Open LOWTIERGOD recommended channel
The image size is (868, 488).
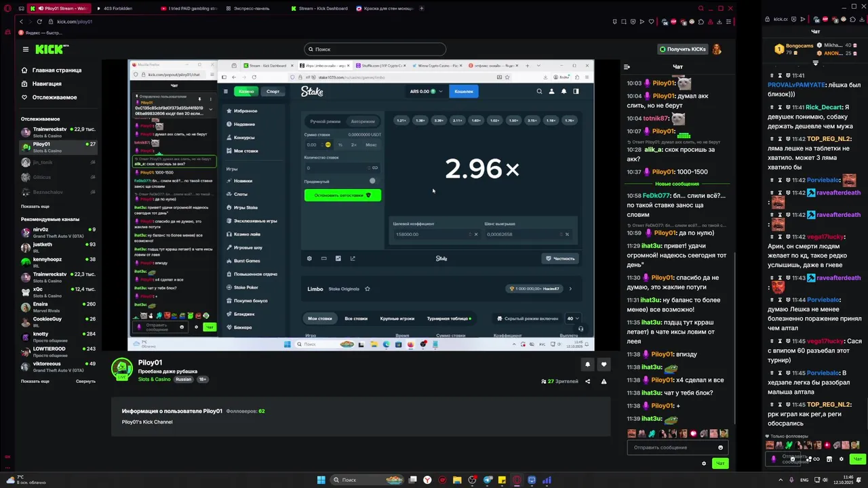pyautogui.click(x=58, y=350)
